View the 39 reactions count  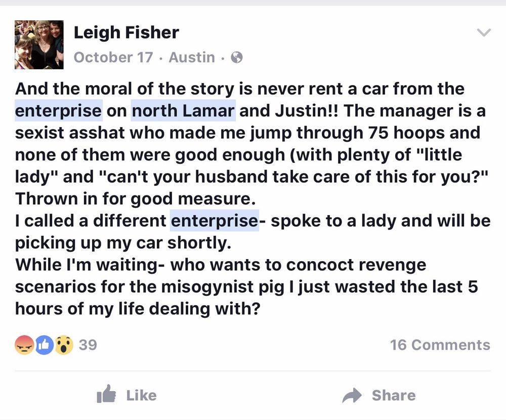pos(88,345)
